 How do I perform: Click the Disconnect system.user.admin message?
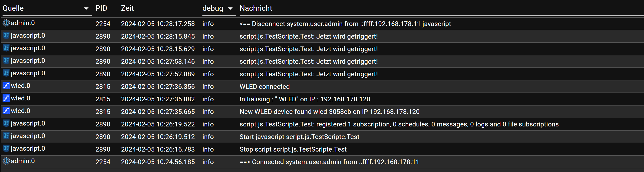click(345, 24)
